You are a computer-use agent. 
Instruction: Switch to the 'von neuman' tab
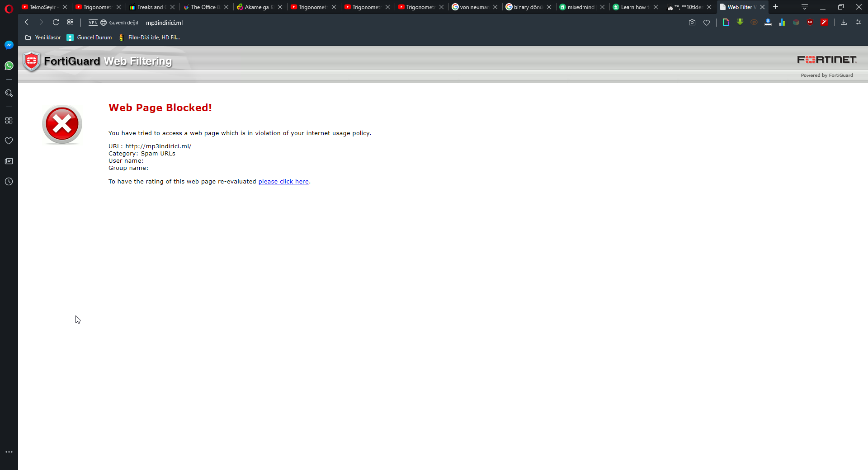[x=471, y=7]
